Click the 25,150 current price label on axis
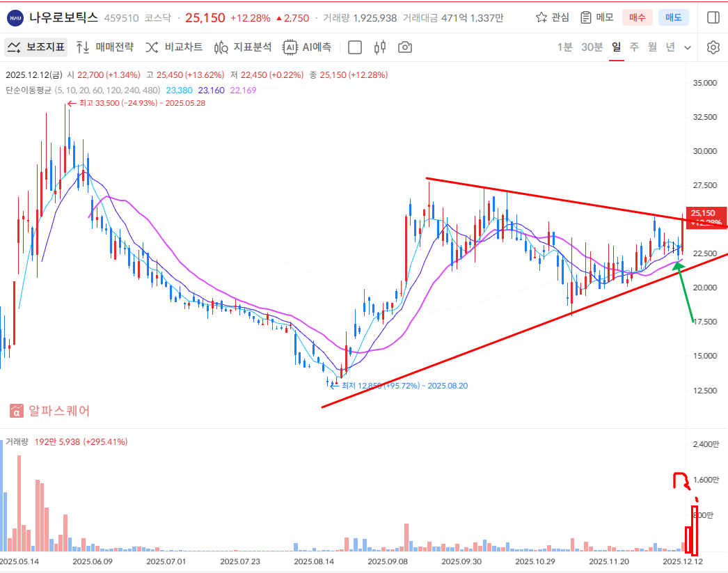728x573 pixels. [704, 213]
